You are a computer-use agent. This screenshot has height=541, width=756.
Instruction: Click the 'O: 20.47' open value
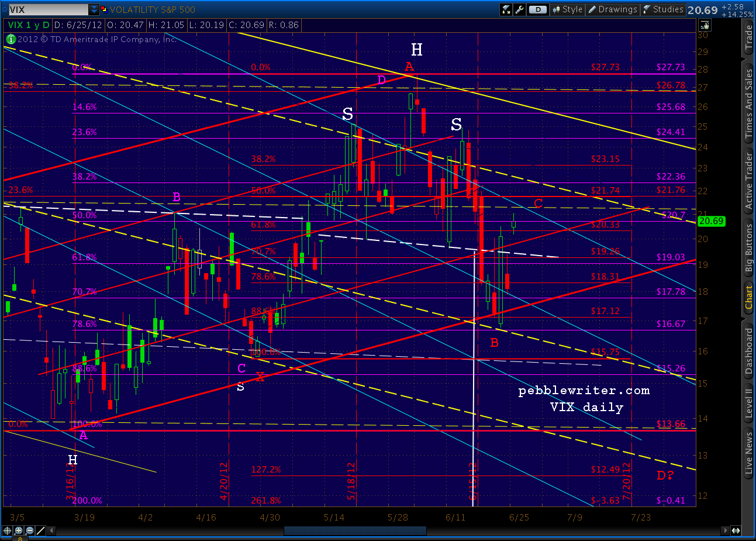click(x=124, y=25)
